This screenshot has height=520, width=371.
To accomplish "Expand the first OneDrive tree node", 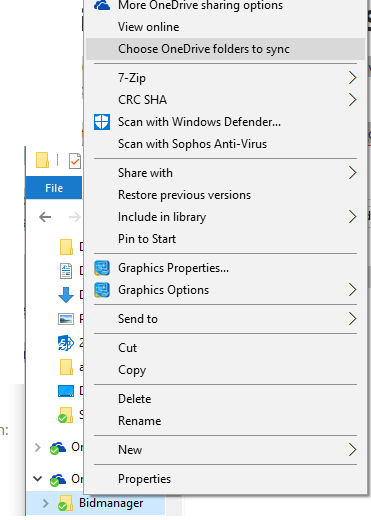I will click(38, 447).
